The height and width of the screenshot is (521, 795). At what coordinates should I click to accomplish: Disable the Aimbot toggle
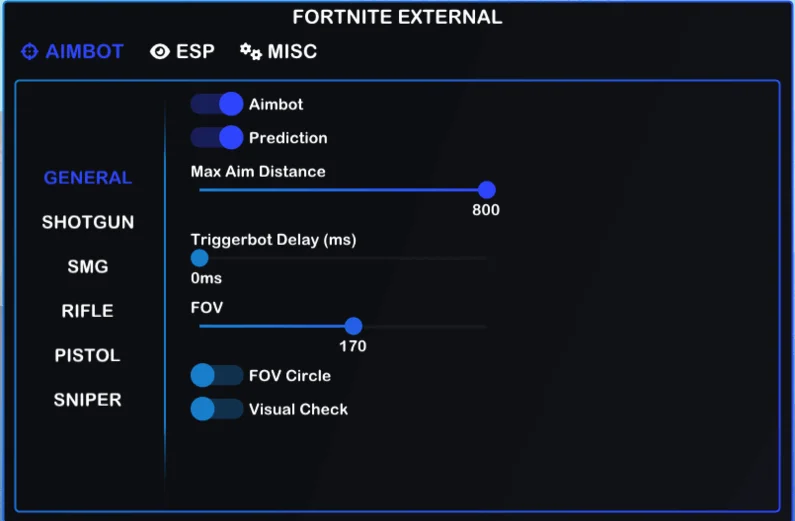click(x=217, y=104)
